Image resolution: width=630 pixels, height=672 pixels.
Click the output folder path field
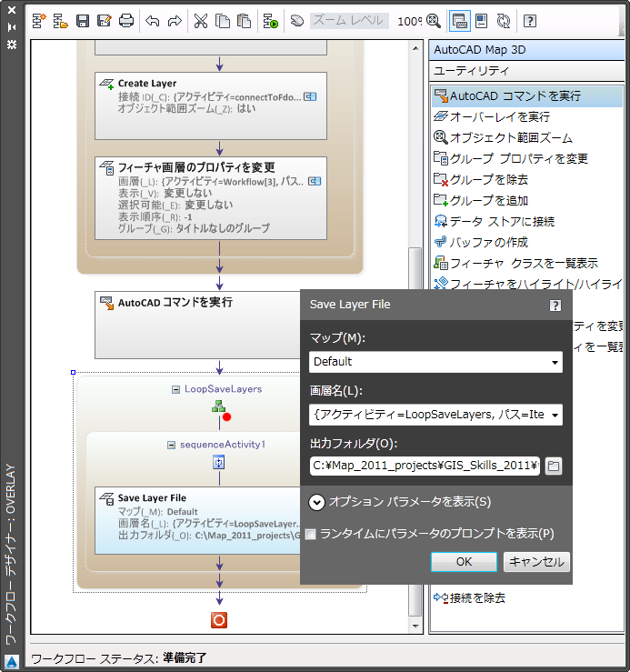tap(425, 466)
